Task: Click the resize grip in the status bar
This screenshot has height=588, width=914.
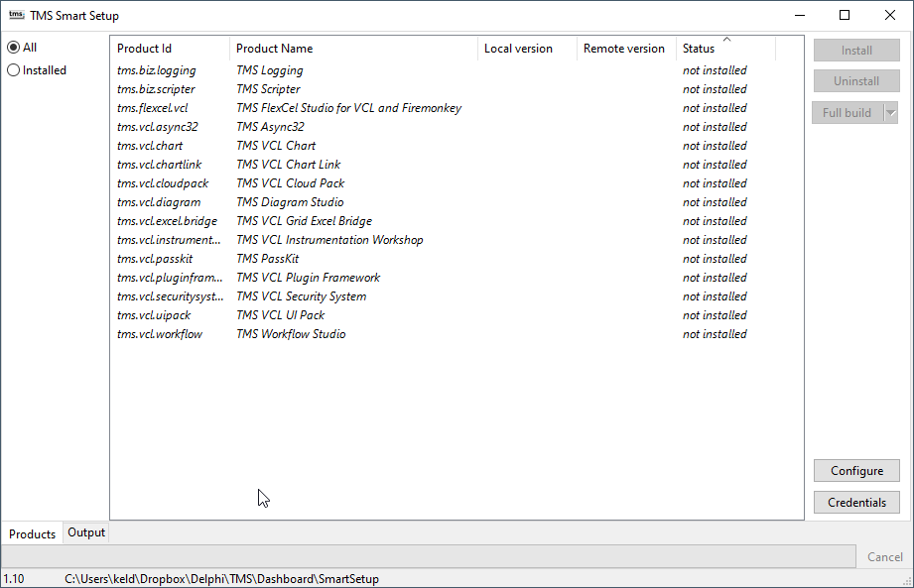Action: [x=908, y=581]
